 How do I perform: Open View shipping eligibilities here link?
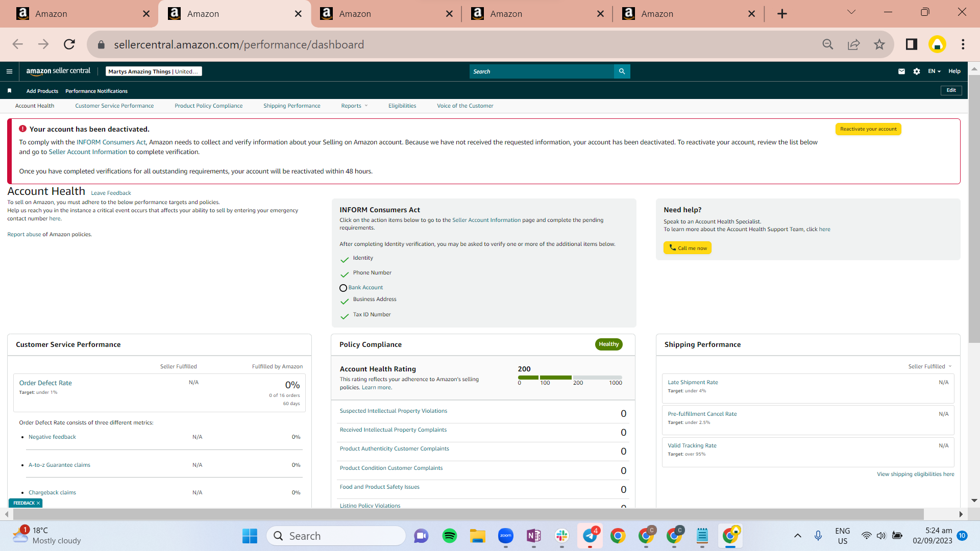(915, 474)
